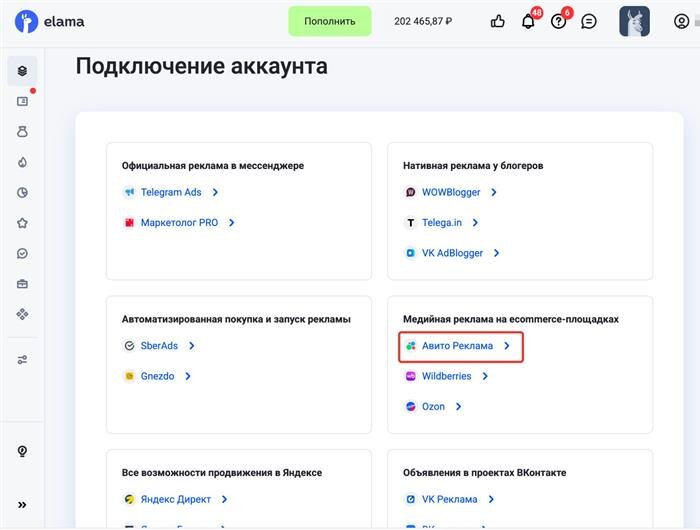
Task: Open the briefcase sidebar icon
Action: tap(22, 284)
